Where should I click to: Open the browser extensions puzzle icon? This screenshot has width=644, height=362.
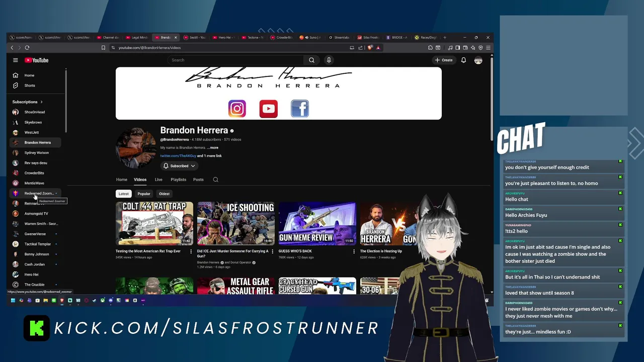[x=430, y=48]
